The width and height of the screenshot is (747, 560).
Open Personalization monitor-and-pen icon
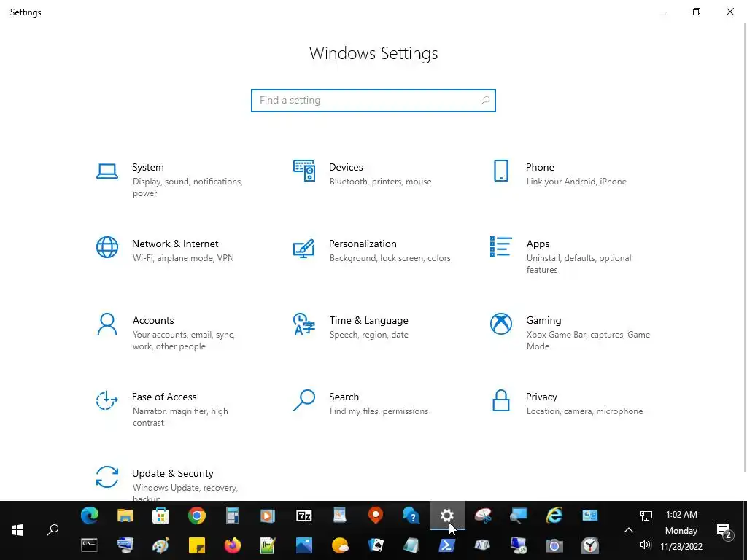pos(304,248)
